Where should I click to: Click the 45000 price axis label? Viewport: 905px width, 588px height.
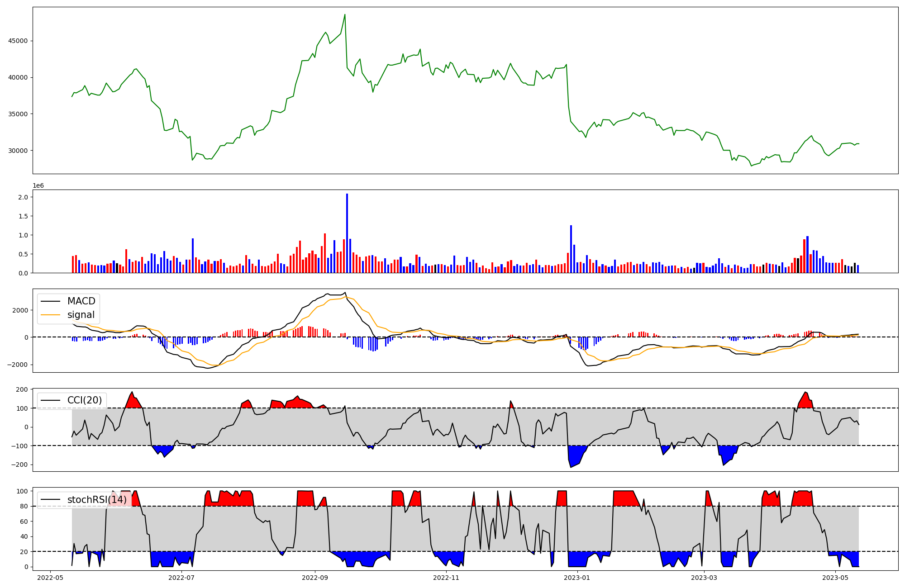coord(18,41)
